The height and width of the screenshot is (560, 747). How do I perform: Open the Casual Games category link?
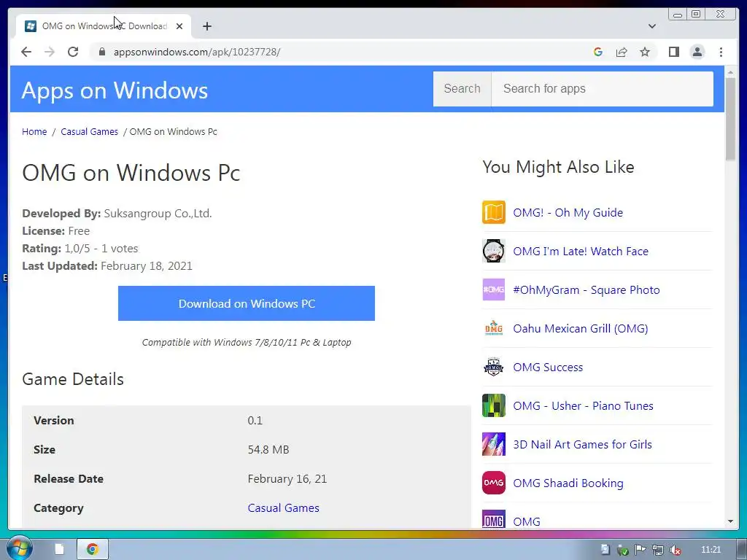click(284, 507)
